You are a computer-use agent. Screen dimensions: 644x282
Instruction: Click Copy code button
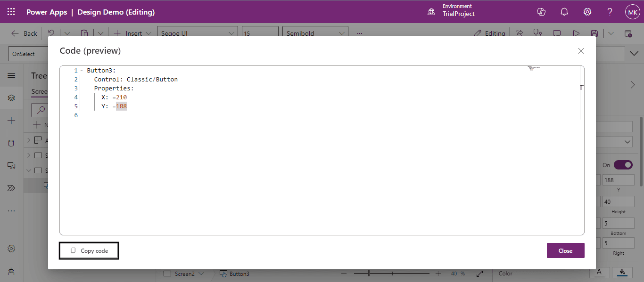click(89, 251)
